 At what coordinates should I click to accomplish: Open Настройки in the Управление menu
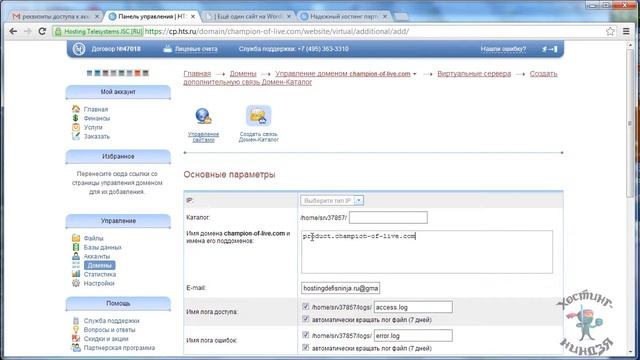pos(99,283)
